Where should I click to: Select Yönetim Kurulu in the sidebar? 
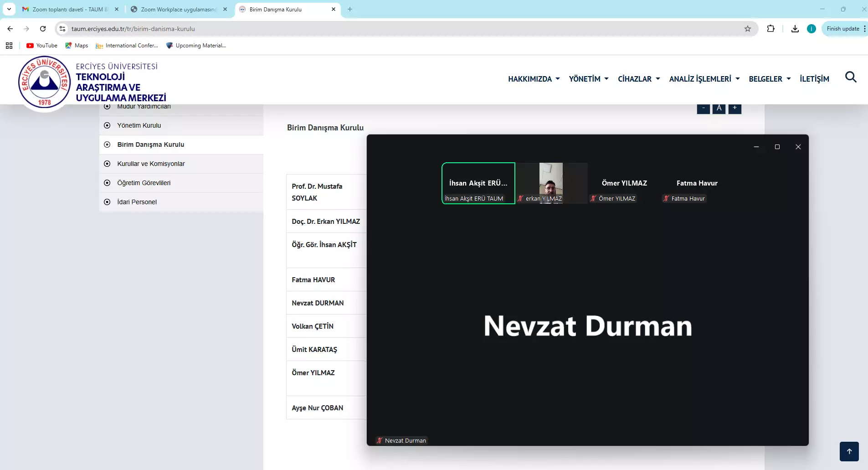139,125
